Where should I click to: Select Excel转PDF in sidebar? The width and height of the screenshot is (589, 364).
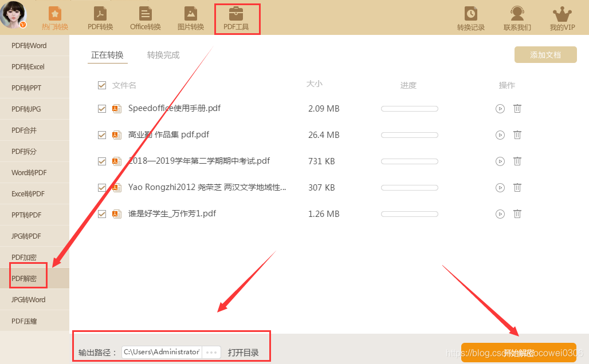pyautogui.click(x=34, y=193)
